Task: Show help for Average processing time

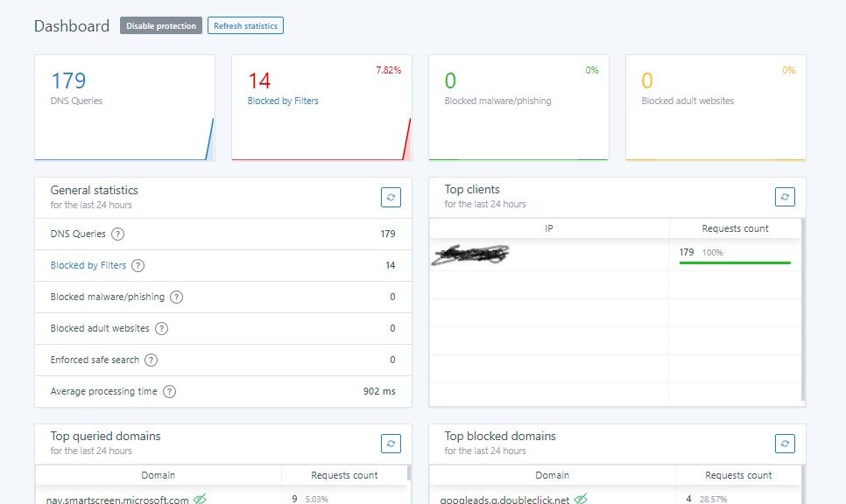Action: (x=169, y=391)
